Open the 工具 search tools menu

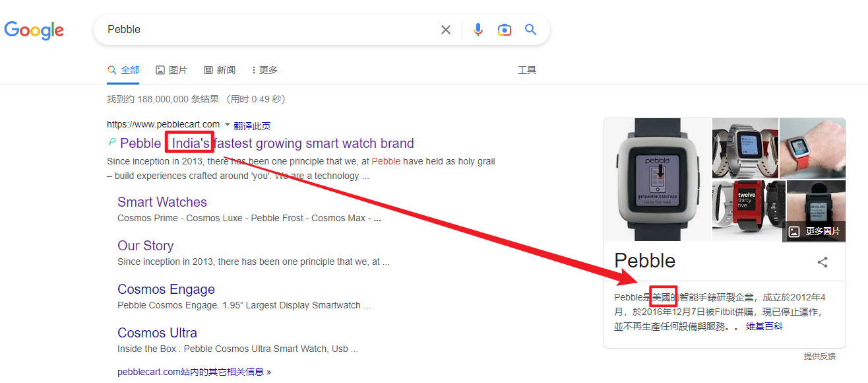pos(527,69)
